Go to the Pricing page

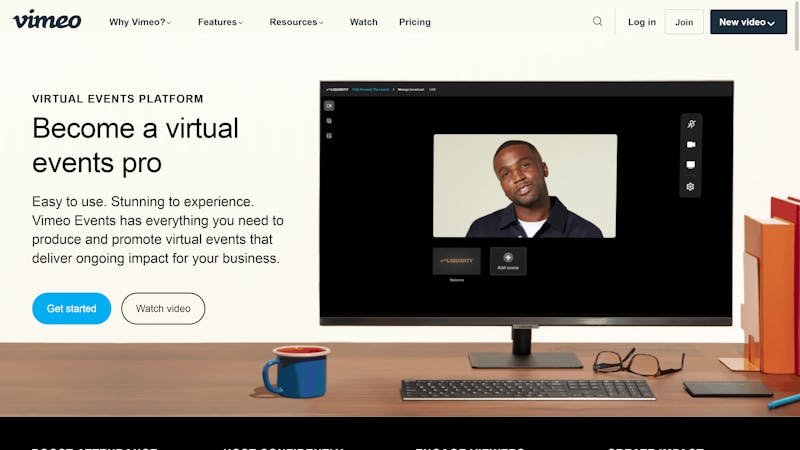415,22
